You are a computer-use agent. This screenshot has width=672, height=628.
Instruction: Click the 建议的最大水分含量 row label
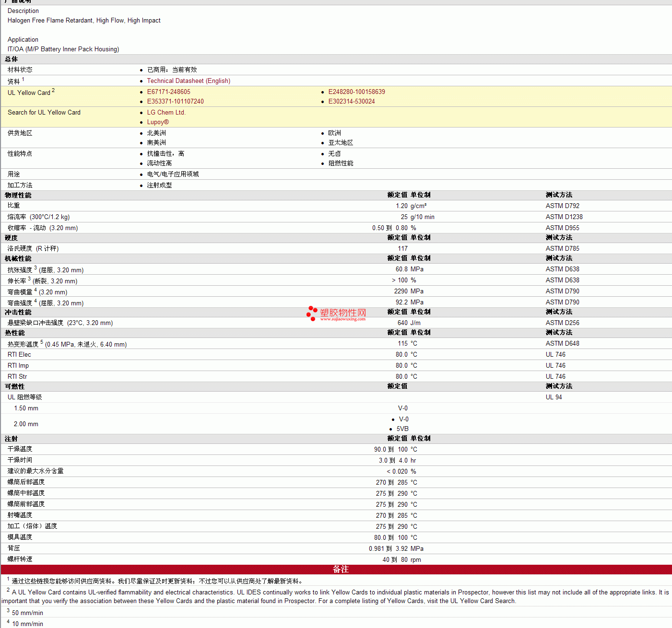pos(35,471)
